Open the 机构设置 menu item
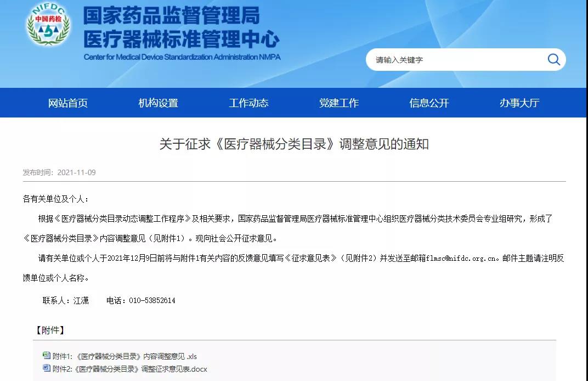The image size is (588, 381). click(157, 103)
